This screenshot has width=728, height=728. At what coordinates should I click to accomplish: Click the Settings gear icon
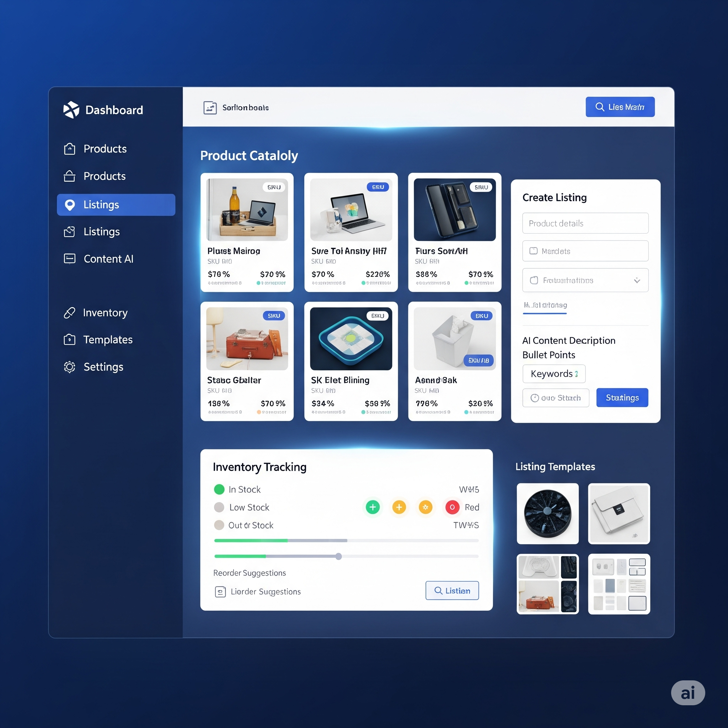pos(69,367)
